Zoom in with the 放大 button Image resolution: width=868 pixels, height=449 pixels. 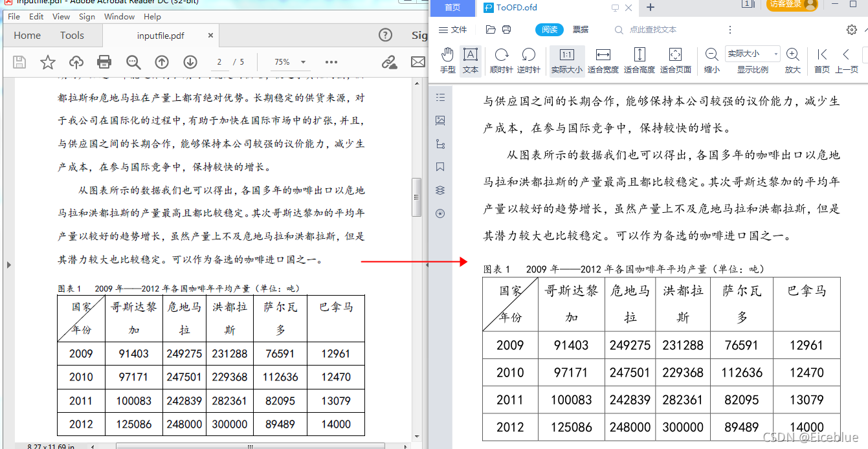[793, 60]
